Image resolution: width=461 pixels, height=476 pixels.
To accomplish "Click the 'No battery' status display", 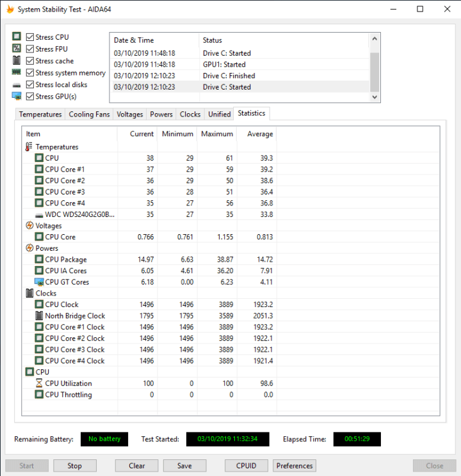I will [x=104, y=439].
